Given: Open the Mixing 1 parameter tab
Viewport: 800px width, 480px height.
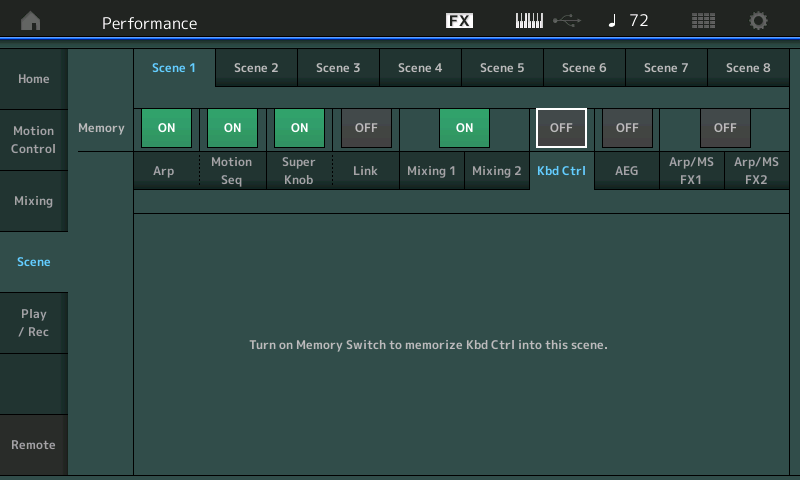Looking at the screenshot, I should click(x=431, y=171).
